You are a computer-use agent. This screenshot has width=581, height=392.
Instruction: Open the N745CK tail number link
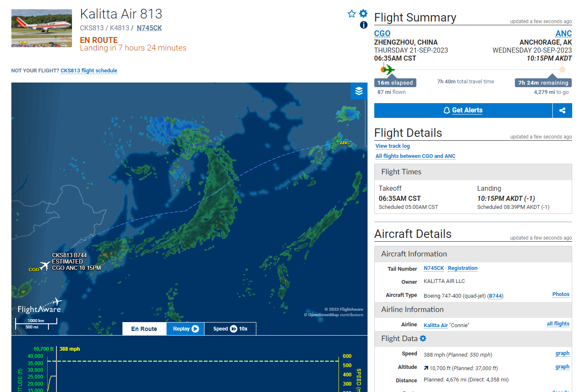[x=434, y=268]
